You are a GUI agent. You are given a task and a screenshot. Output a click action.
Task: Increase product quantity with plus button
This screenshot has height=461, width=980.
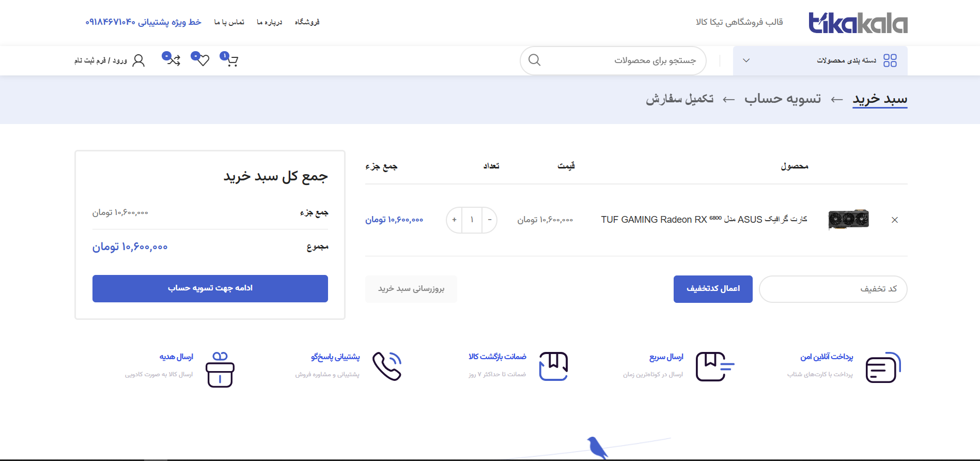[x=454, y=220]
